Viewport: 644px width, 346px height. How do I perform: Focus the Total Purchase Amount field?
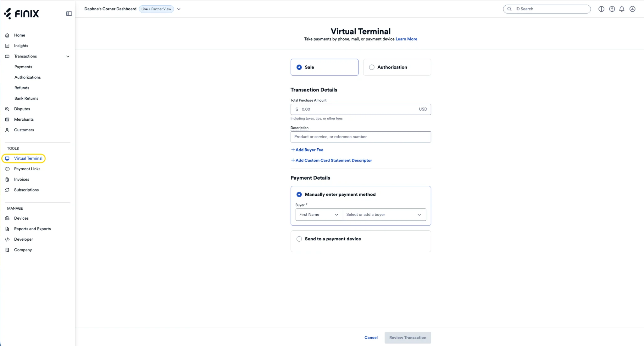pos(361,109)
